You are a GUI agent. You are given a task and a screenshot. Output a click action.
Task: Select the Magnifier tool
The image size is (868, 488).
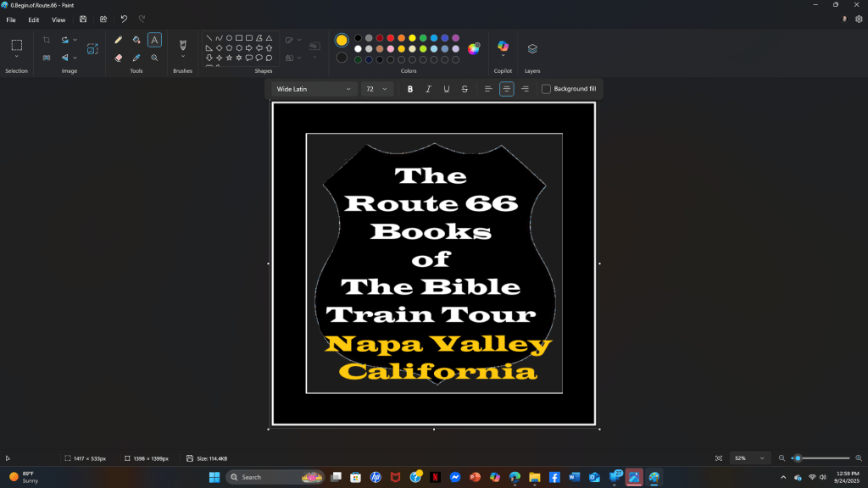click(x=154, y=58)
